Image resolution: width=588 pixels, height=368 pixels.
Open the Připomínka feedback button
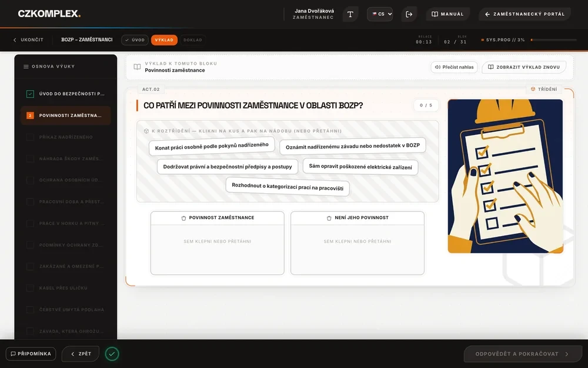[x=31, y=354]
